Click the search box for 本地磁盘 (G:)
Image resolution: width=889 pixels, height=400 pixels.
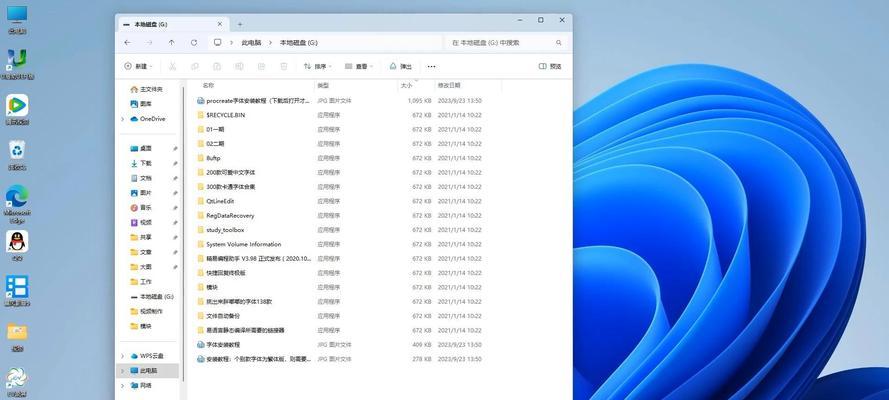click(x=506, y=42)
